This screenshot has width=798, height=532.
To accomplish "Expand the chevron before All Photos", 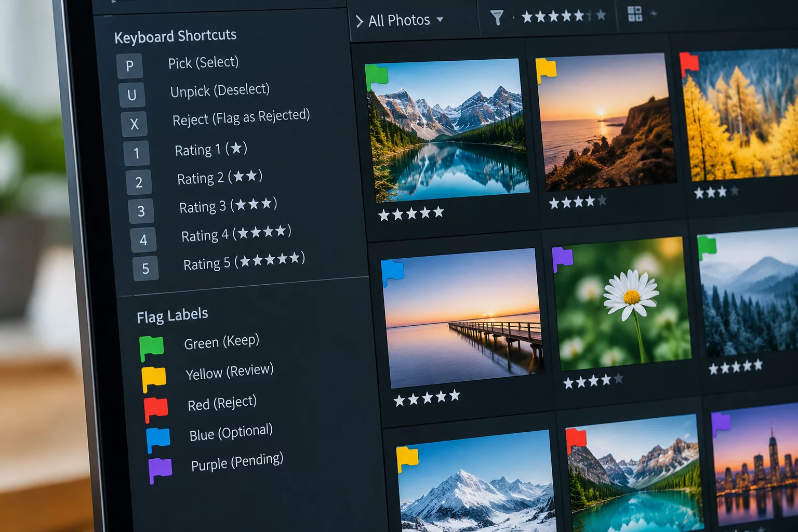I will click(x=360, y=21).
